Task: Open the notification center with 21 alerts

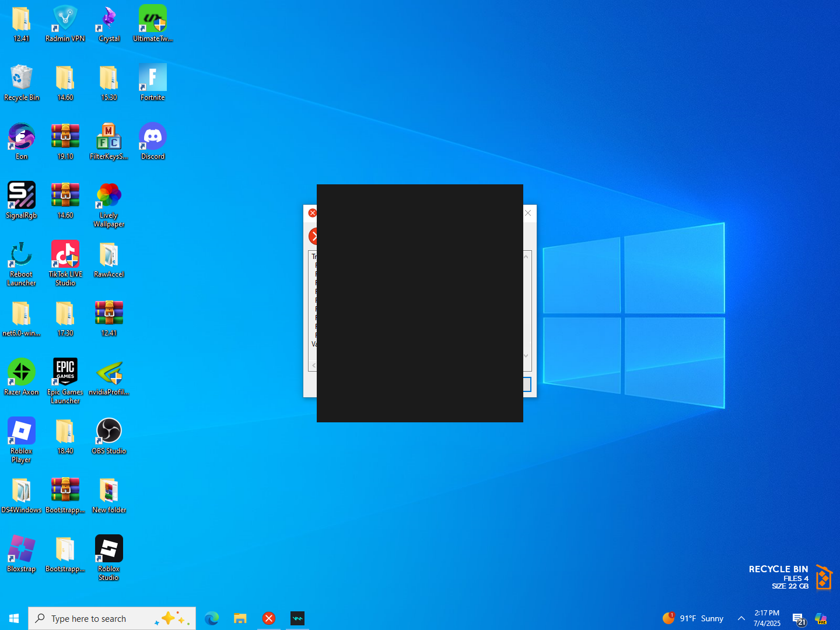Action: click(x=798, y=619)
